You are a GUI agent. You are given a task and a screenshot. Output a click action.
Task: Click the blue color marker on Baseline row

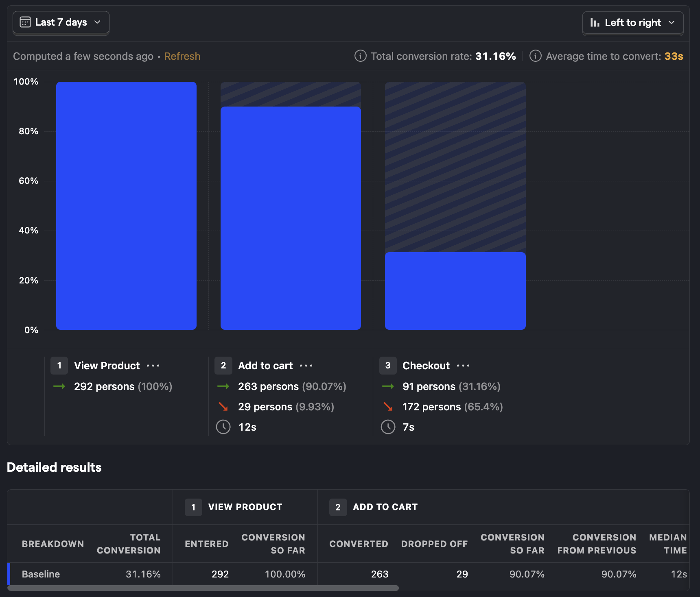coord(9,574)
